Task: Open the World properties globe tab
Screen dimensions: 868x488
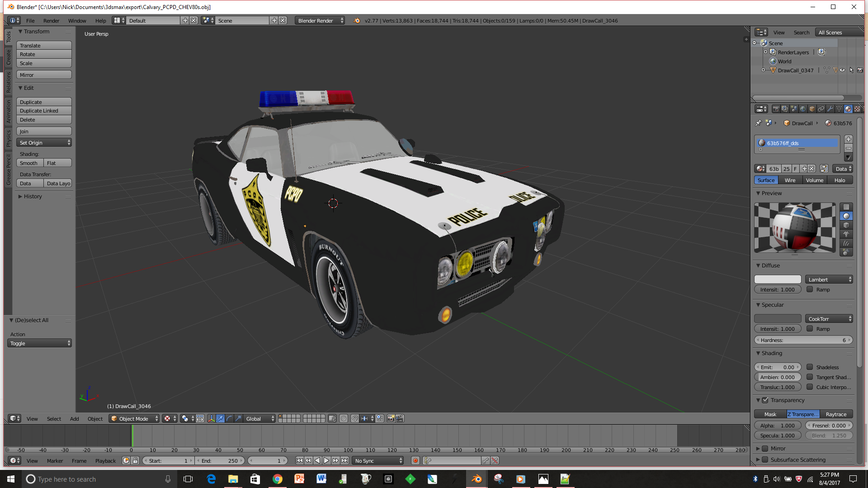Action: tap(803, 109)
